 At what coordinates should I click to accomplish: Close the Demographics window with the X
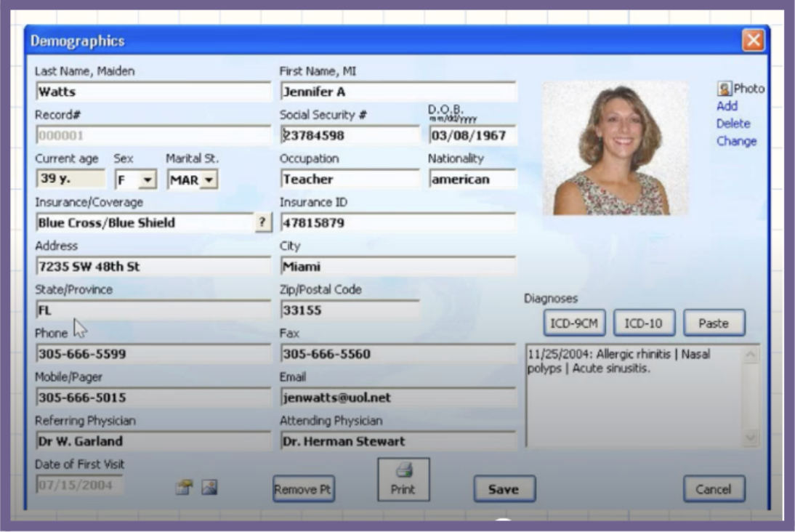pos(753,41)
